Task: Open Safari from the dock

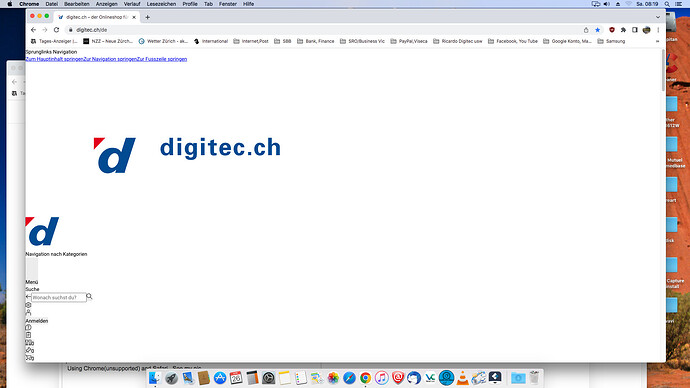Action: 349,378
